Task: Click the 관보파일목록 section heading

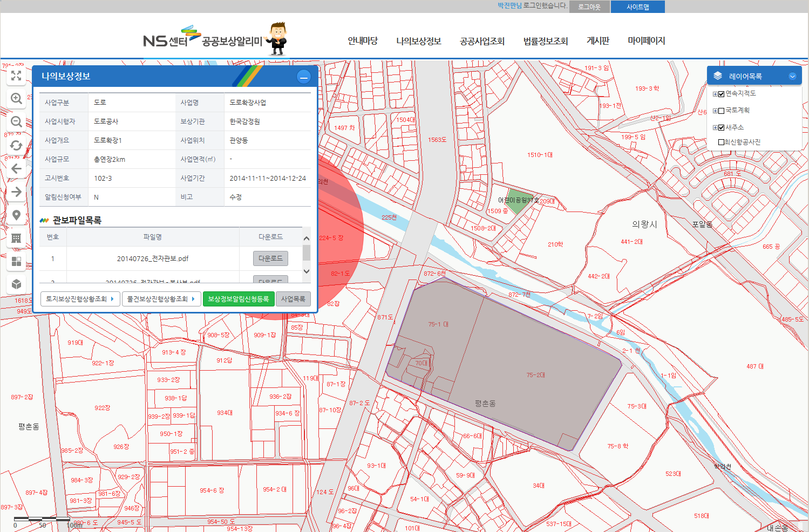Action: (77, 220)
